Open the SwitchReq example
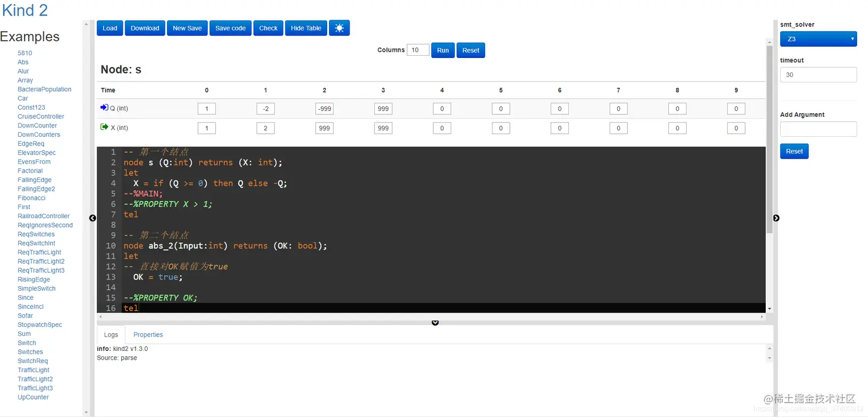 (33, 361)
